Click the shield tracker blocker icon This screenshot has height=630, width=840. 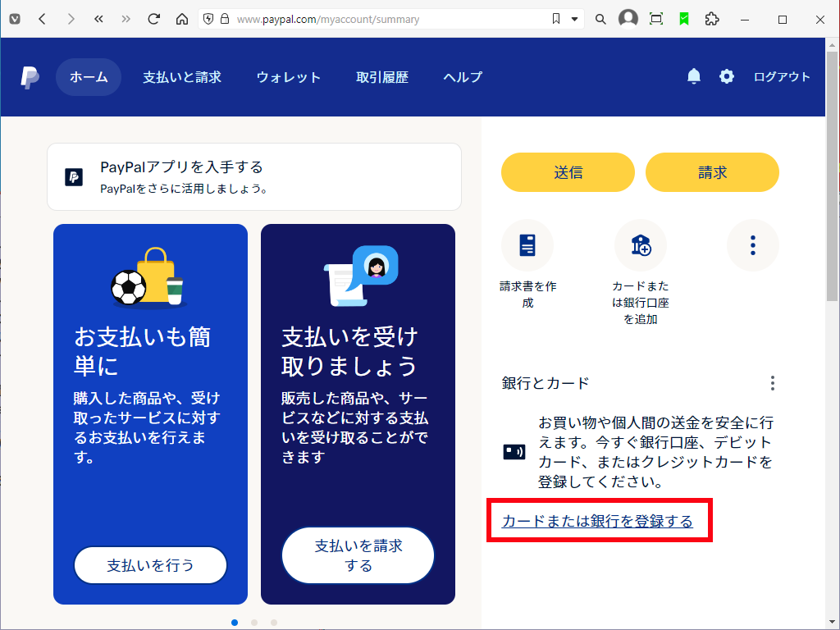[x=208, y=20]
